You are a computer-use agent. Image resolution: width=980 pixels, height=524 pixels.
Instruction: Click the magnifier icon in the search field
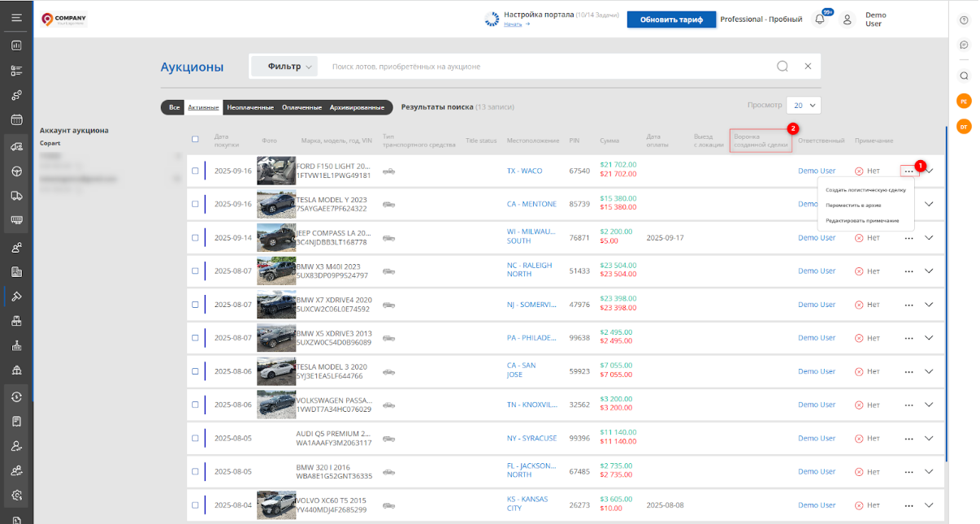coord(782,67)
